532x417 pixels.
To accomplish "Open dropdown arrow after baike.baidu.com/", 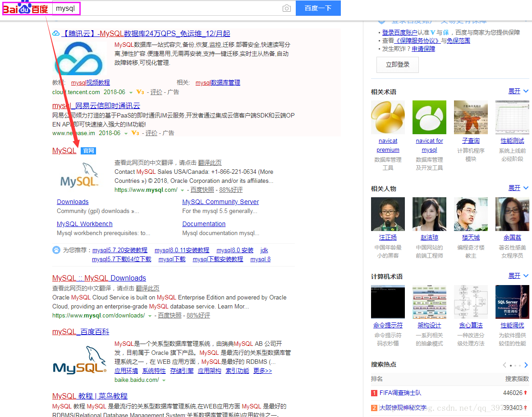I will click(164, 381).
